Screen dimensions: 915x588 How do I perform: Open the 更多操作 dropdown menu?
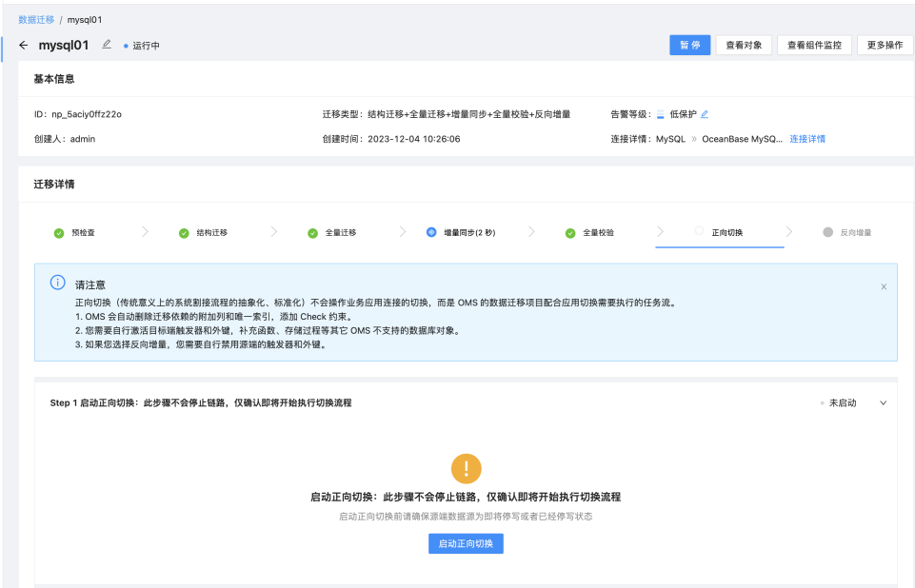click(885, 45)
